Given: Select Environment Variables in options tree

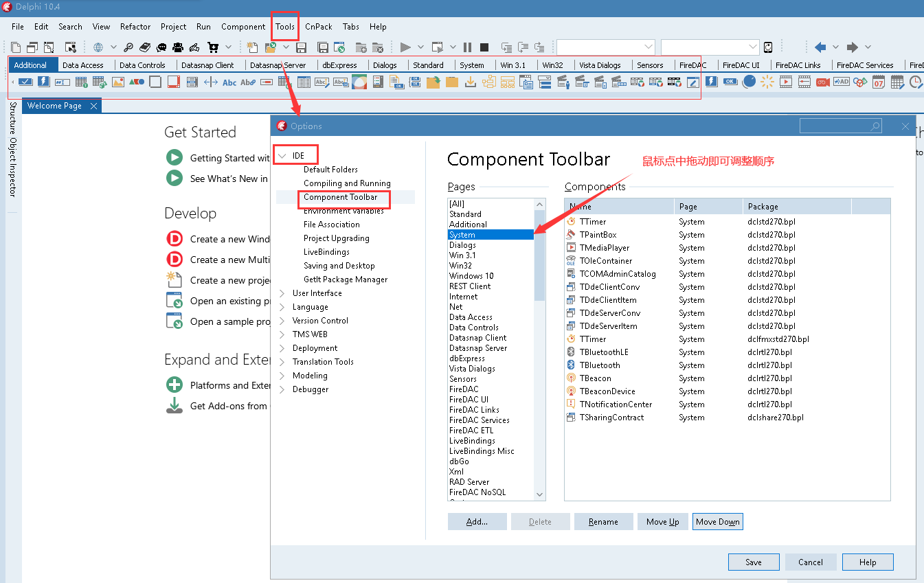Looking at the screenshot, I should tap(343, 211).
